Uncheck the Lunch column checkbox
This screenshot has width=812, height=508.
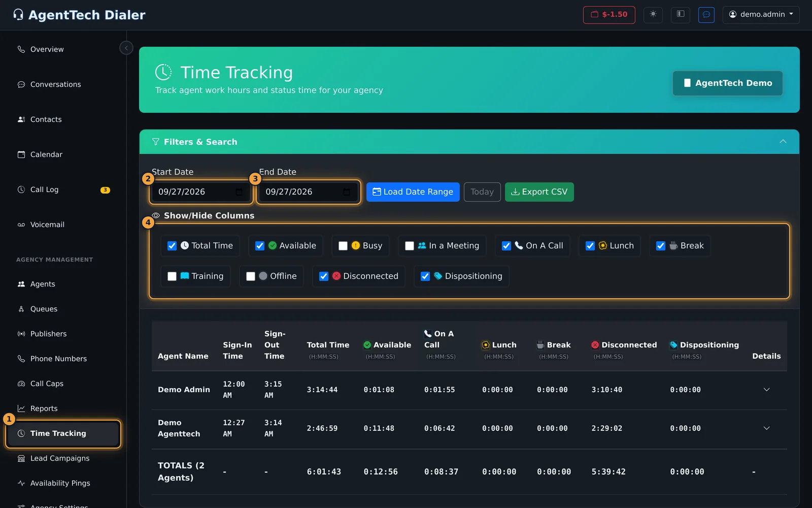click(x=590, y=246)
